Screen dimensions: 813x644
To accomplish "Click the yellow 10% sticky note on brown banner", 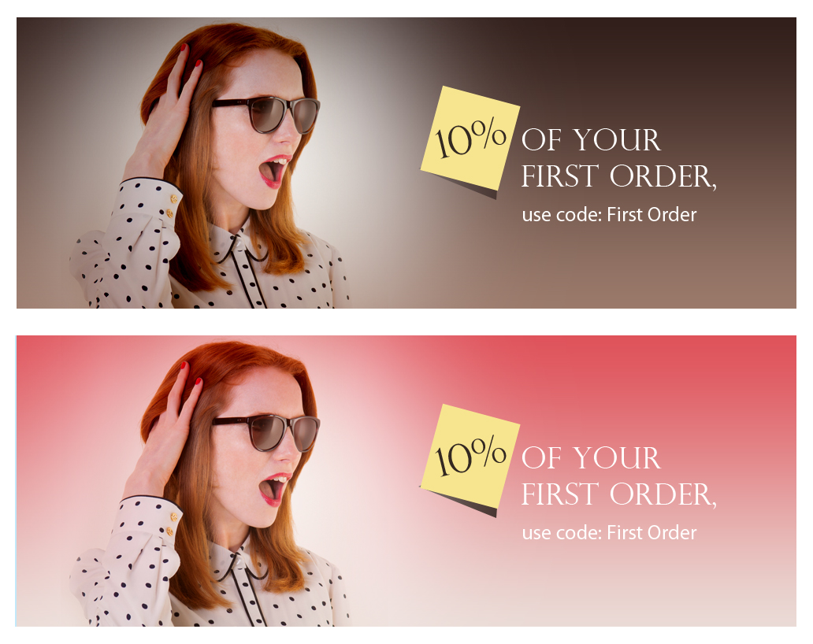I will click(x=470, y=139).
